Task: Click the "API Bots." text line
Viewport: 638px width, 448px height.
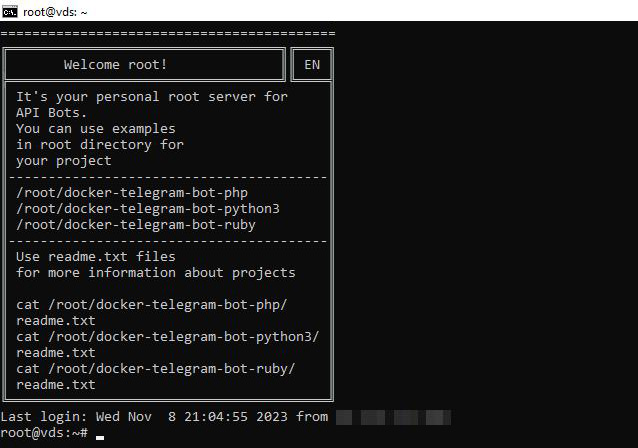Action: pos(51,113)
